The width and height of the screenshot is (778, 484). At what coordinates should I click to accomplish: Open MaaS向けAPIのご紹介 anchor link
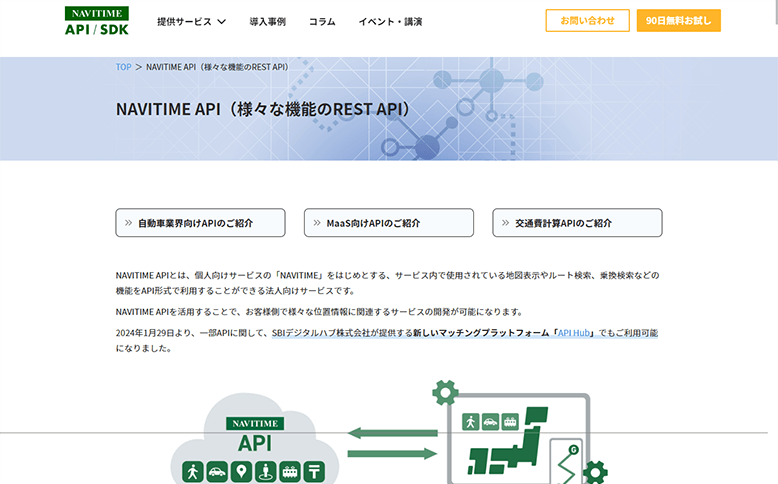[x=388, y=223]
